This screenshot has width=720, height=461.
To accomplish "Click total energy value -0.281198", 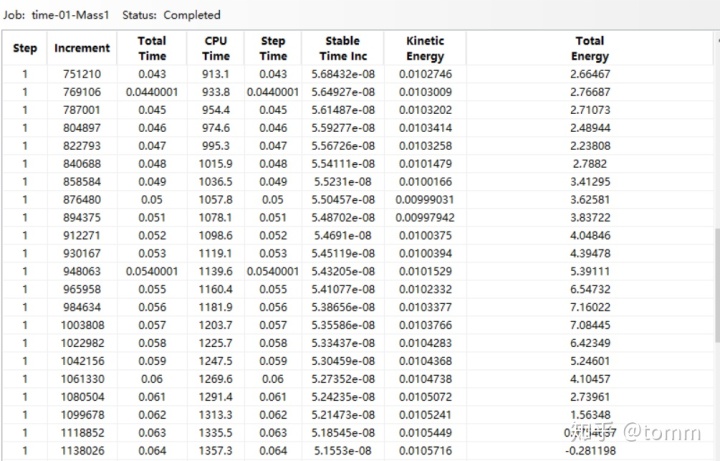I will pos(590,450).
